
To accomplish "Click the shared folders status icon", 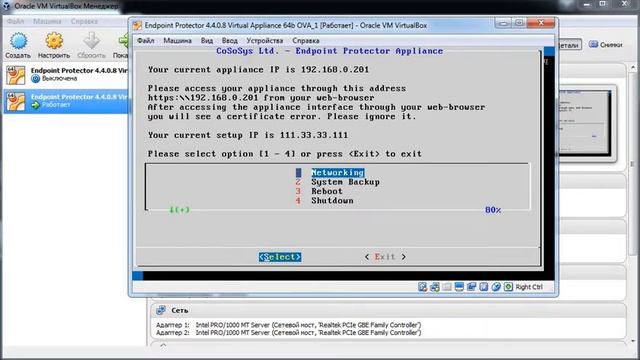I will [x=471, y=287].
